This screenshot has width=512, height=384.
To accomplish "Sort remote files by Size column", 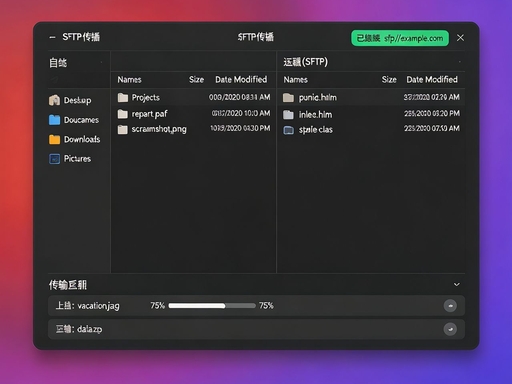I will [x=389, y=80].
